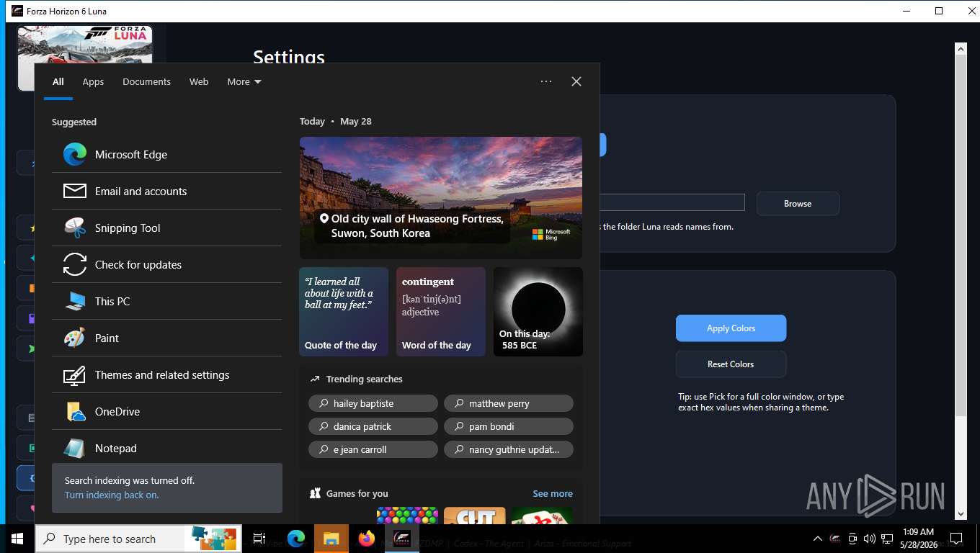Click folder path field beside Browse

point(672,202)
